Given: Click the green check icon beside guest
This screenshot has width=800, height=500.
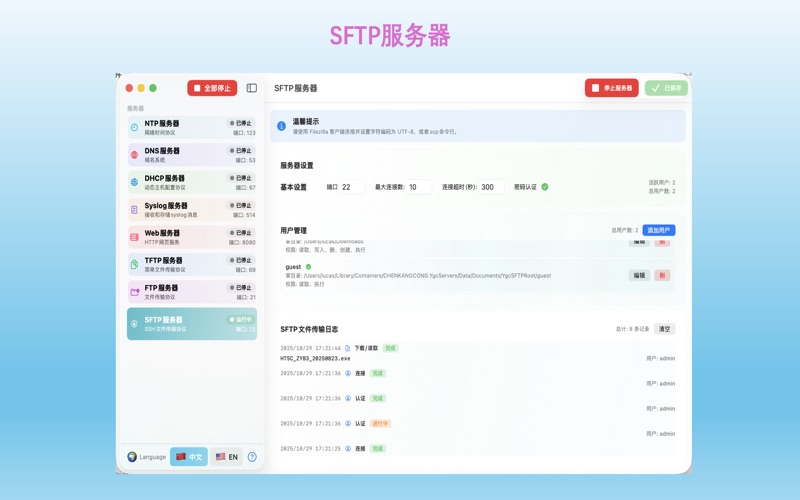Looking at the screenshot, I should pyautogui.click(x=308, y=266).
